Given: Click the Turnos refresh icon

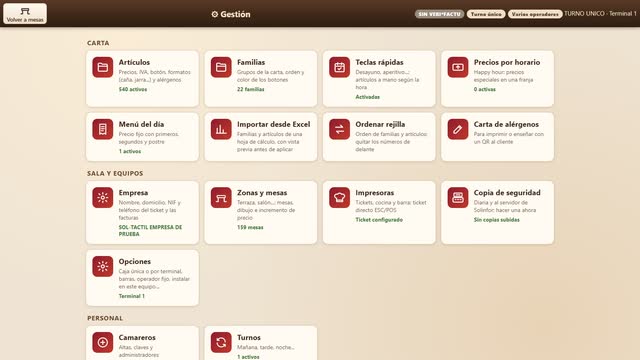Looking at the screenshot, I should point(221,342).
